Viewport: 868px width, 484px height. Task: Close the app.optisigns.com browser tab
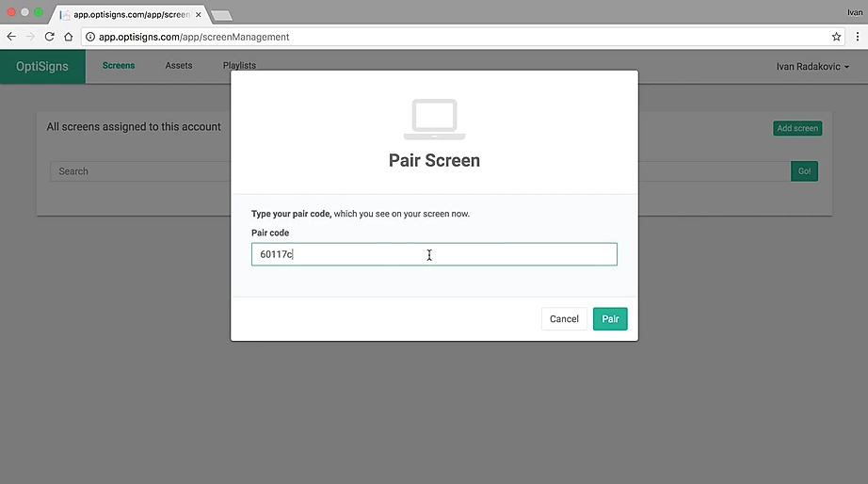198,15
